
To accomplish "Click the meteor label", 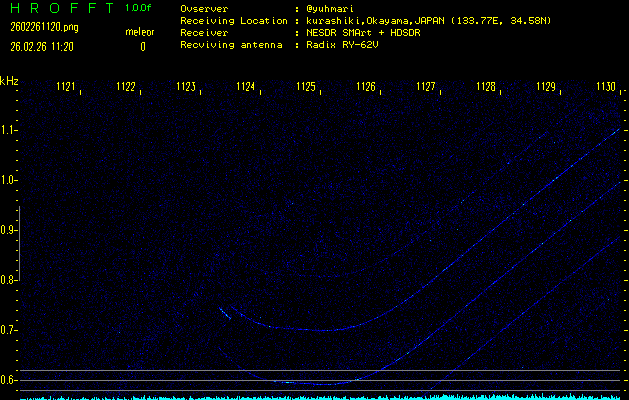I will (139, 32).
